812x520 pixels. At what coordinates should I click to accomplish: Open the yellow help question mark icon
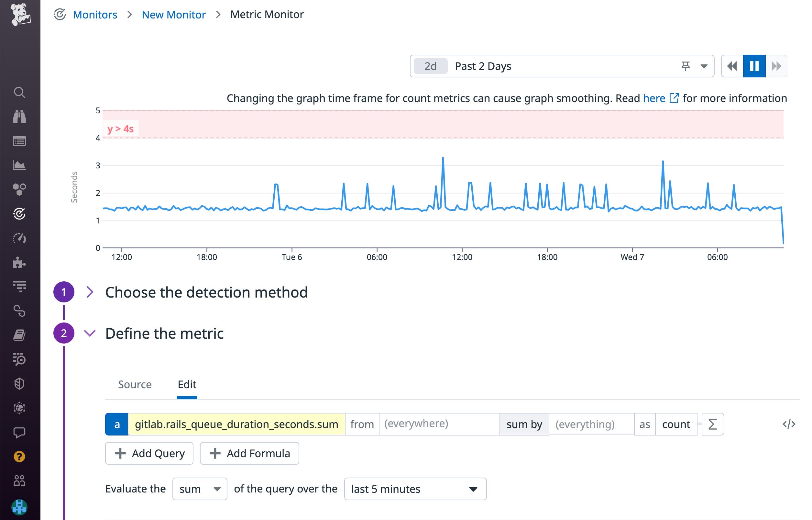[x=20, y=457]
